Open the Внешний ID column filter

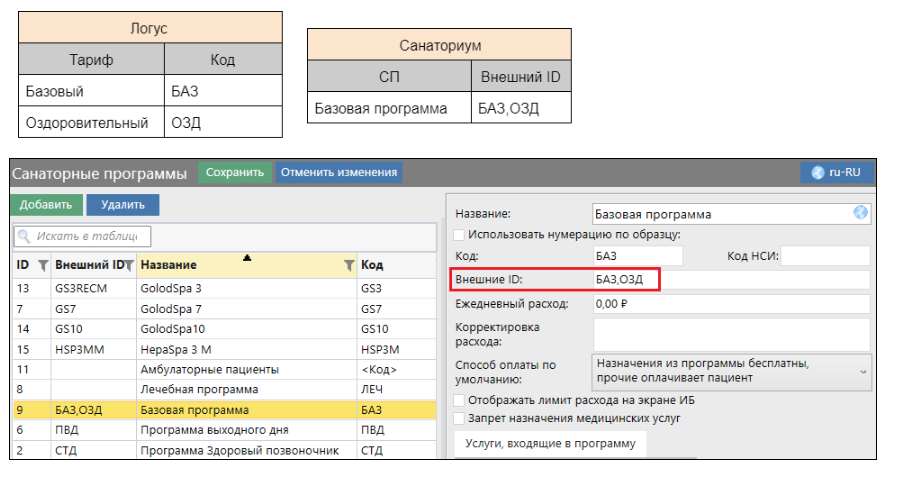pyautogui.click(x=129, y=265)
